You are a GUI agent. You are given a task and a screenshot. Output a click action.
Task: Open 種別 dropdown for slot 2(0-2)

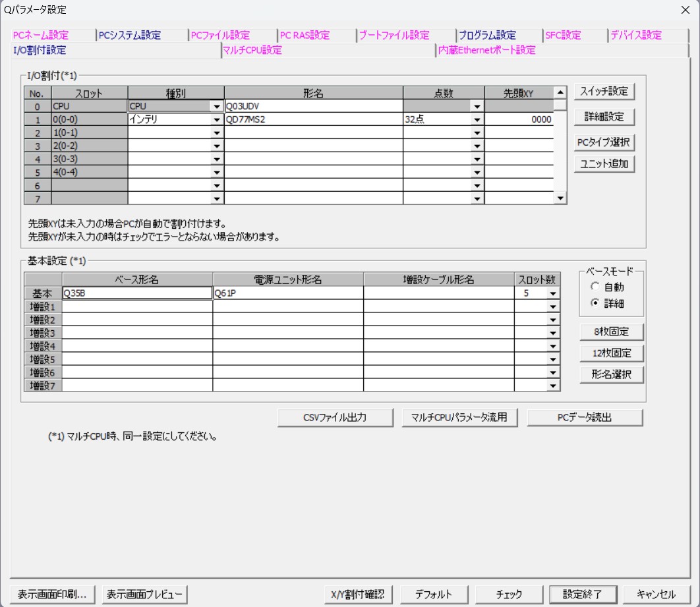tap(216, 146)
